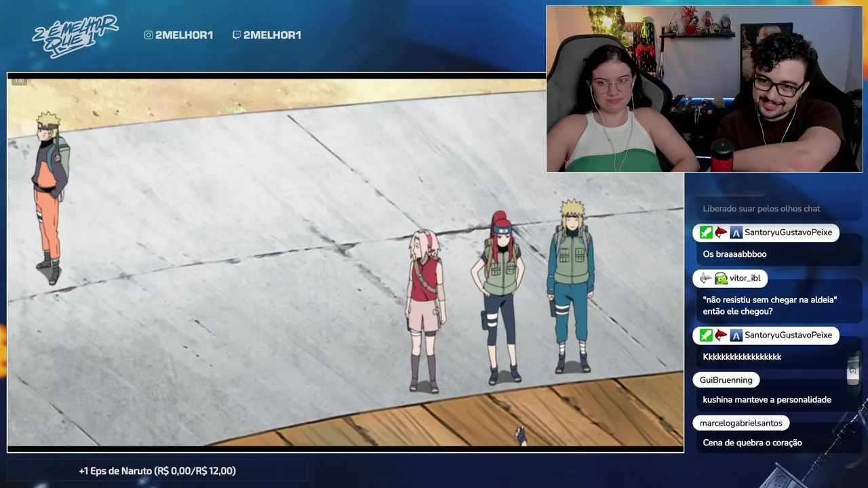
Task: Click green sword badge on the 'Os braaabbboo' message
Action: 706,232
